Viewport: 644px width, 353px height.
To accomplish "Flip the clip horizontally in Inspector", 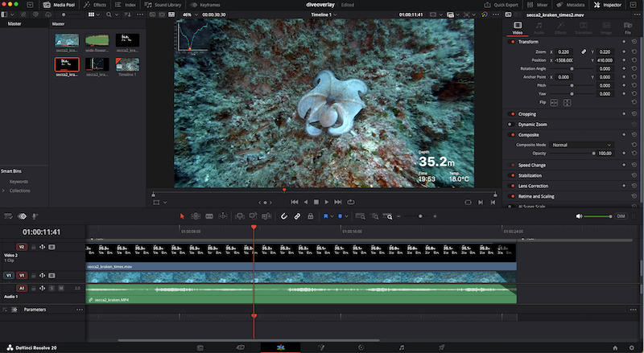I will coord(555,103).
